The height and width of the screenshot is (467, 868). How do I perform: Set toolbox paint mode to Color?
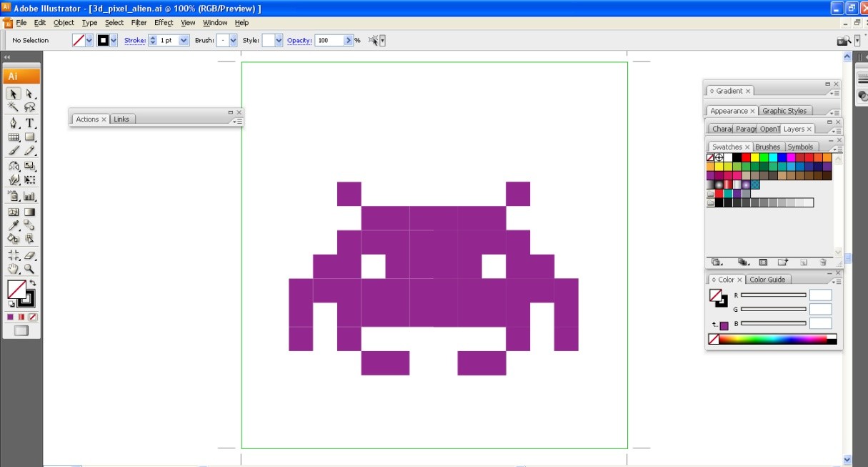11,317
